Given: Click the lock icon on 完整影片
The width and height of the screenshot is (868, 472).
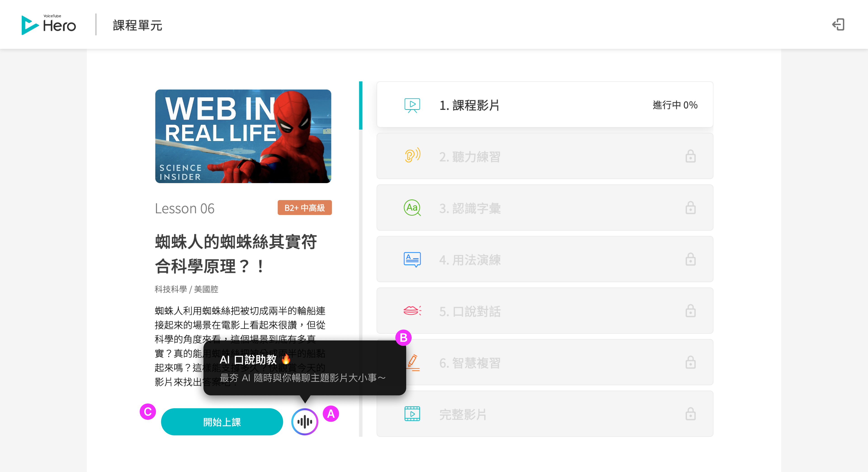Looking at the screenshot, I should coord(691,414).
